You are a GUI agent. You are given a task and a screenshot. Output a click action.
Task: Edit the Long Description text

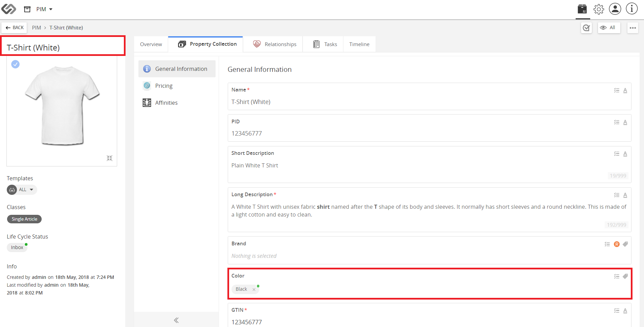(x=429, y=211)
